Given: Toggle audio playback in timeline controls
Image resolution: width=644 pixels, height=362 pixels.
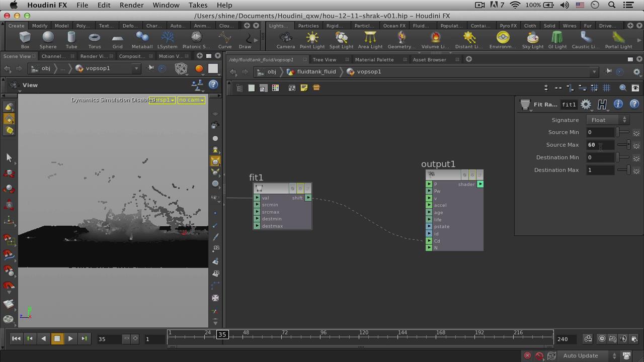Looking at the screenshot, I should (x=623, y=339).
